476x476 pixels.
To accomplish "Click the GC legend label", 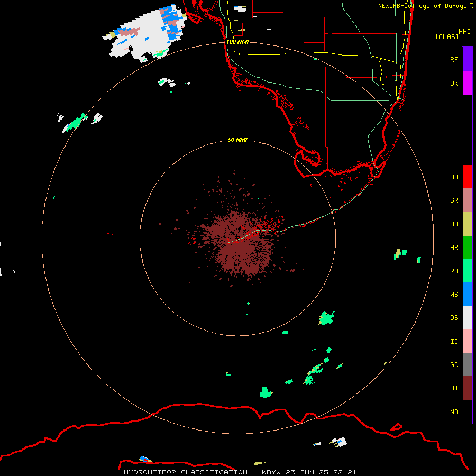I will [454, 365].
